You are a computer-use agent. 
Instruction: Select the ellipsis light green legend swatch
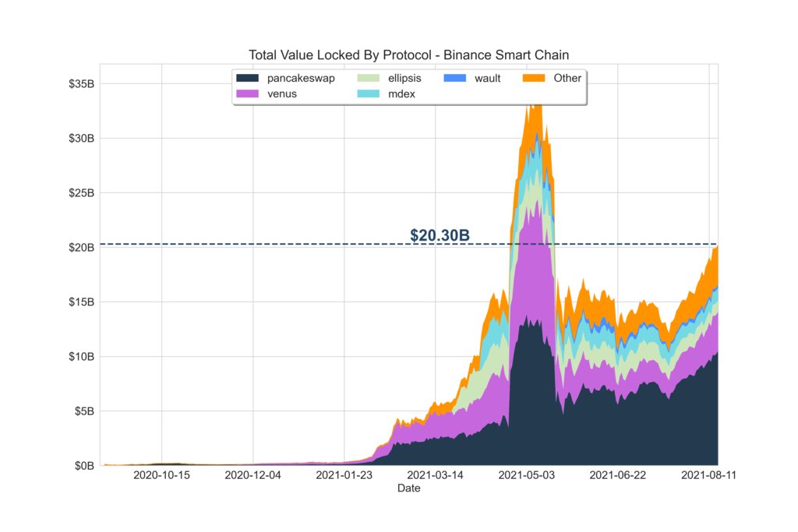pyautogui.click(x=368, y=78)
